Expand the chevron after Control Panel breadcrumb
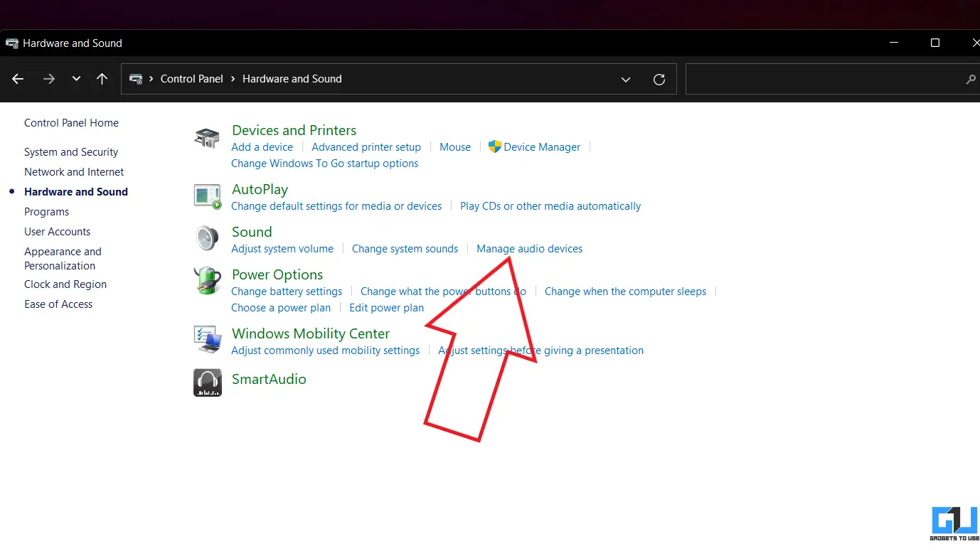Screen dimensions: 980x551 pyautogui.click(x=233, y=79)
